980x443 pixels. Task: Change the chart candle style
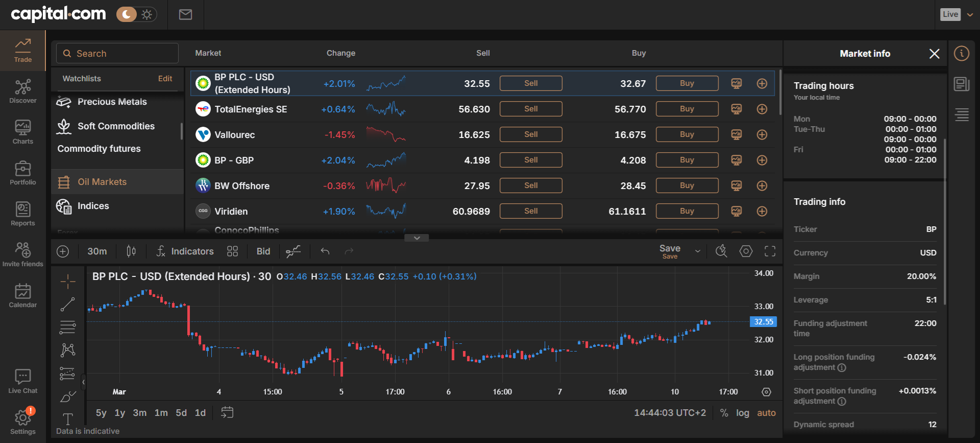coord(131,251)
